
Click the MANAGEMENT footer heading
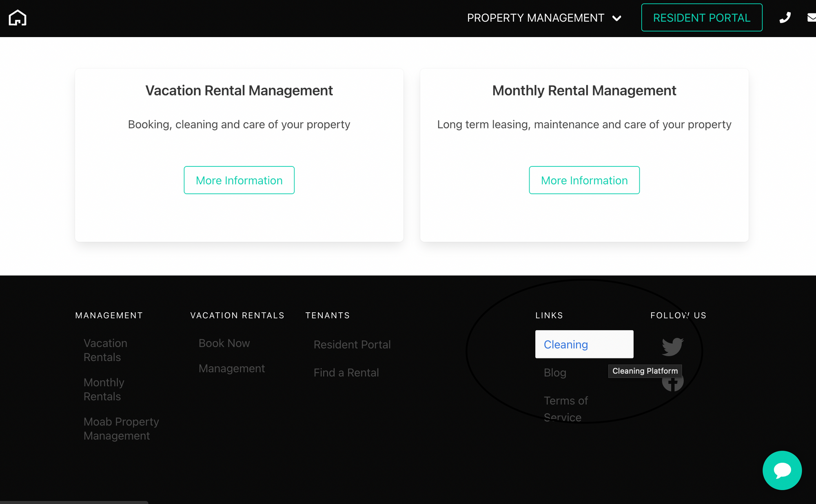pyautogui.click(x=109, y=316)
